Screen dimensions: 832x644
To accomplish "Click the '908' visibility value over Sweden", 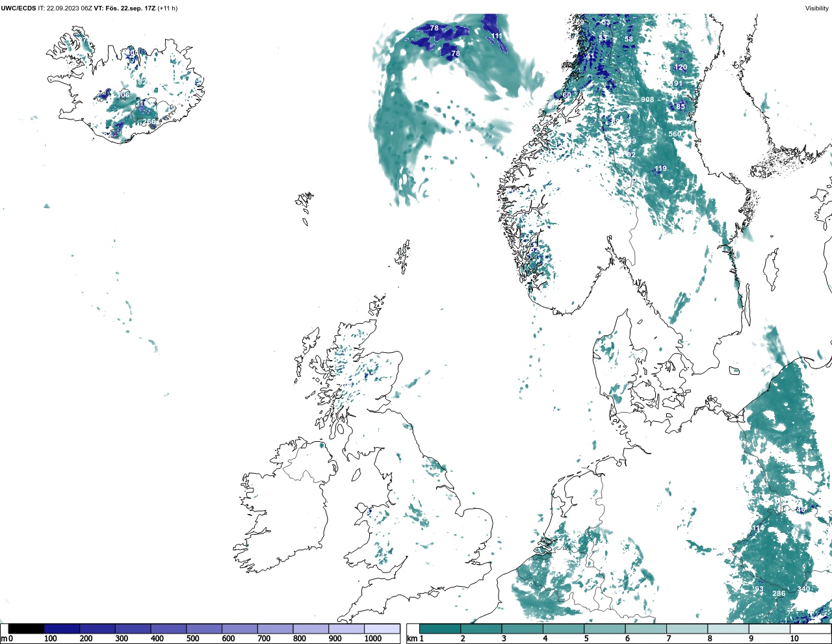I will [x=647, y=99].
